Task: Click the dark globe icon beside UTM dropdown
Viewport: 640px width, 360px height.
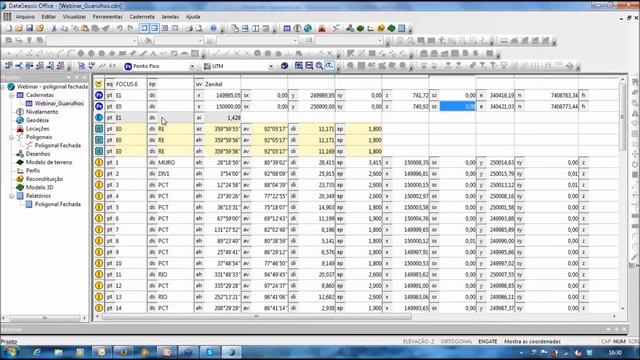Action: [x=284, y=66]
